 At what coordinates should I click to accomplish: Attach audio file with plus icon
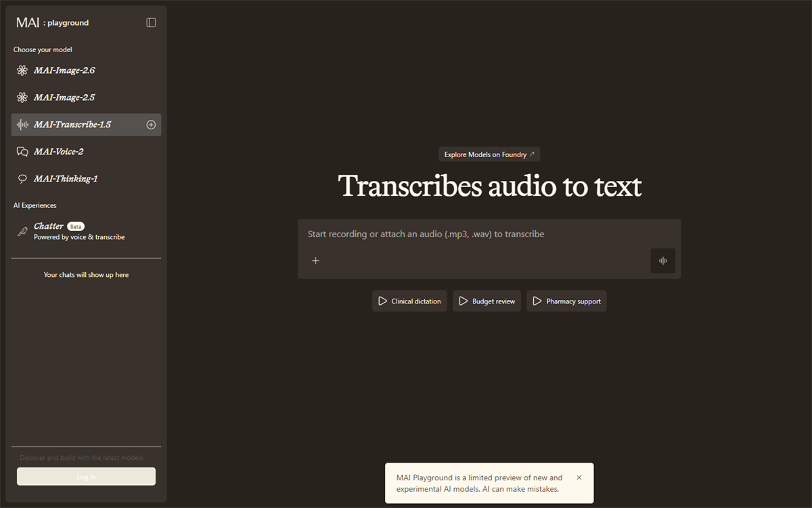(315, 261)
